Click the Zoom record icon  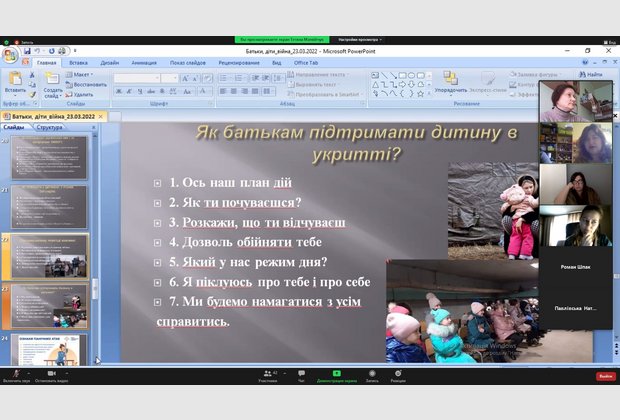click(x=372, y=373)
